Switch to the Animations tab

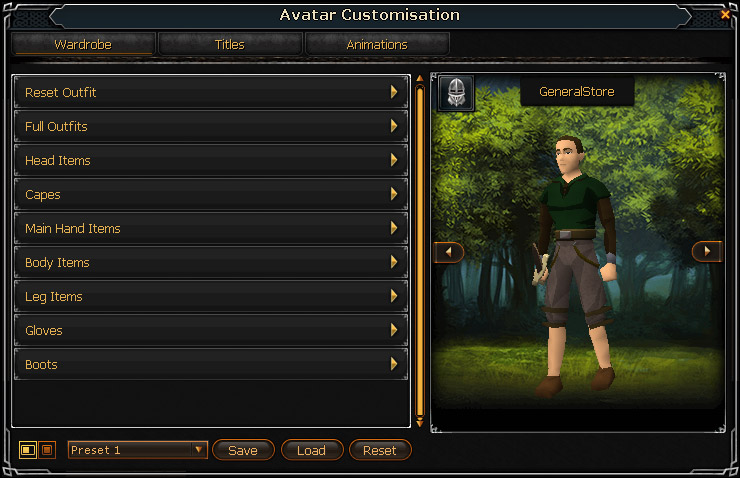pyautogui.click(x=377, y=44)
